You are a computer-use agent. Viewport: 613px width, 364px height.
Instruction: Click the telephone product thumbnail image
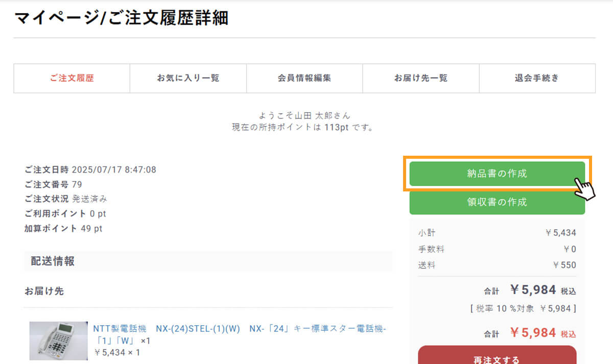pyautogui.click(x=58, y=341)
